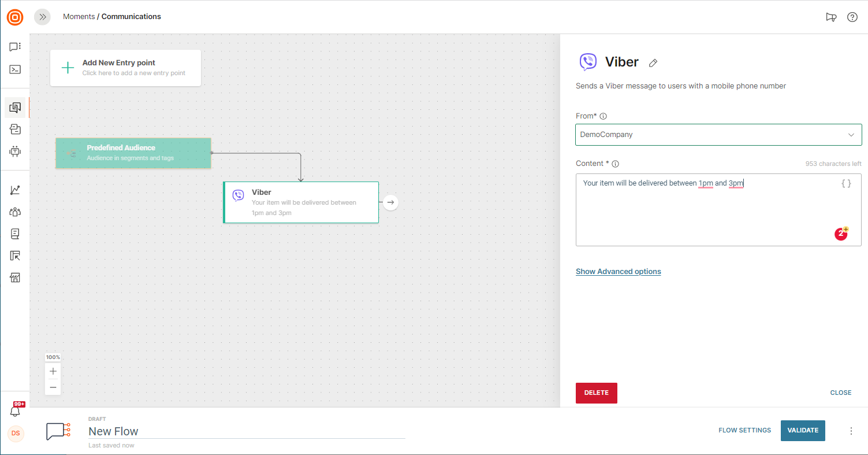
Task: Open the People icon in sidebar
Action: point(15,212)
